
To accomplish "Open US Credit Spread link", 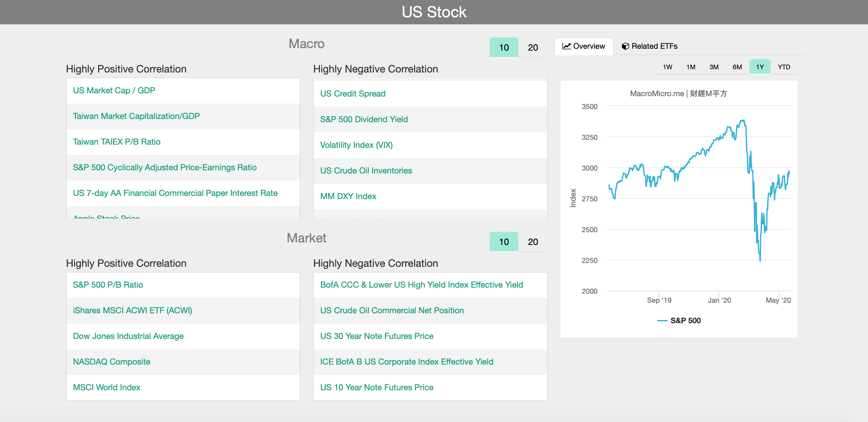I will [352, 94].
